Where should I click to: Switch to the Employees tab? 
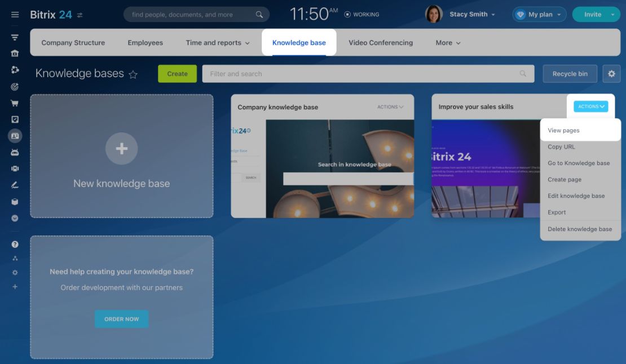tap(146, 43)
